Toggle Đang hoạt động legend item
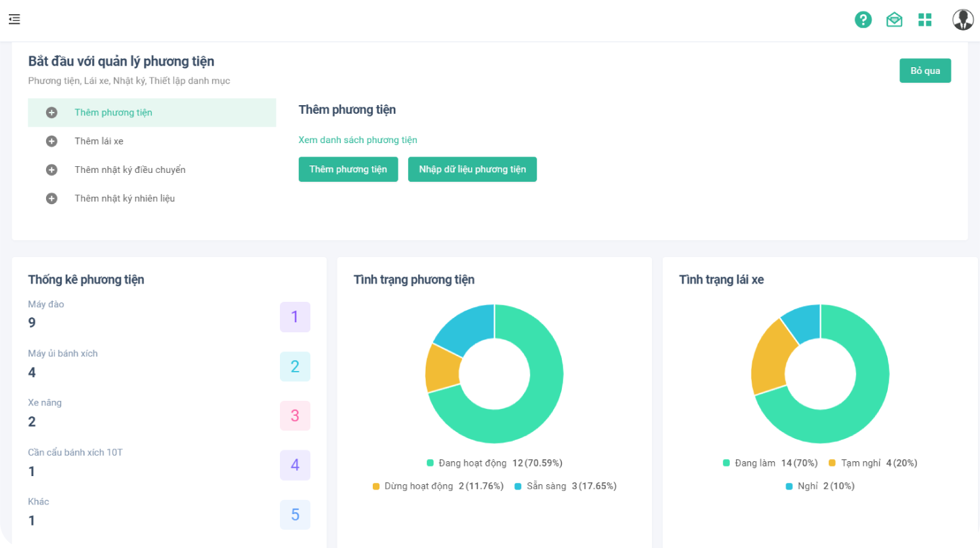The width and height of the screenshot is (980, 548). (472, 463)
